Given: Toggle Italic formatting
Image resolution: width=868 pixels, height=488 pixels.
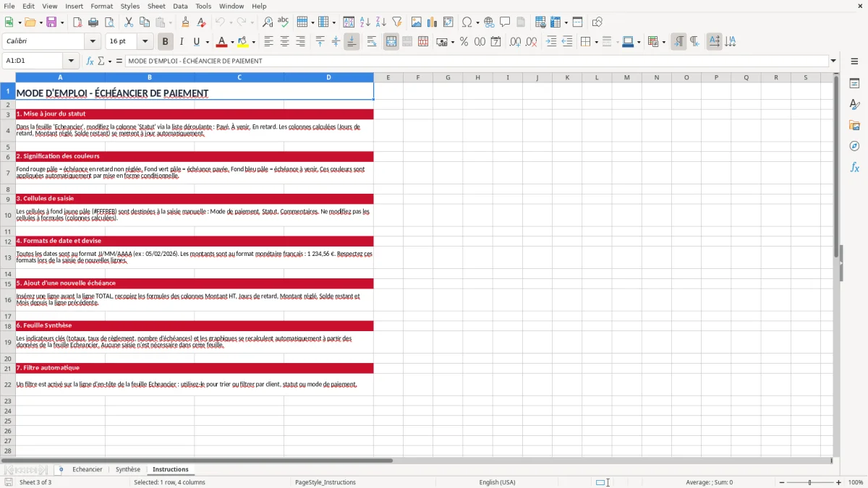Looking at the screenshot, I should (181, 42).
